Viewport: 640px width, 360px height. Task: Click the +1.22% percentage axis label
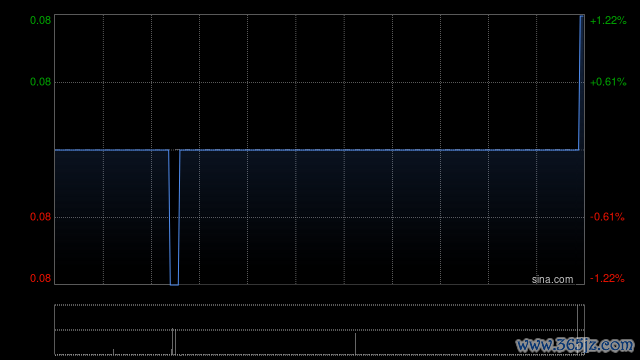pos(608,20)
